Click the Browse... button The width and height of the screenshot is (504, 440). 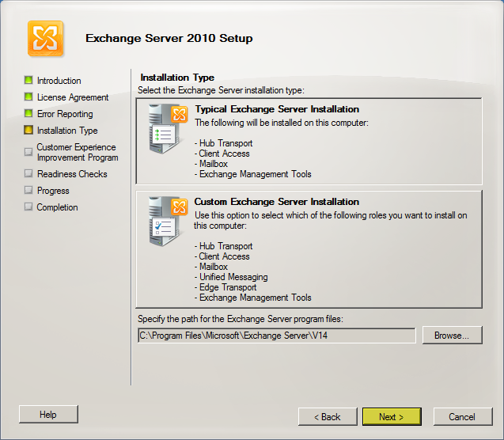tap(452, 336)
